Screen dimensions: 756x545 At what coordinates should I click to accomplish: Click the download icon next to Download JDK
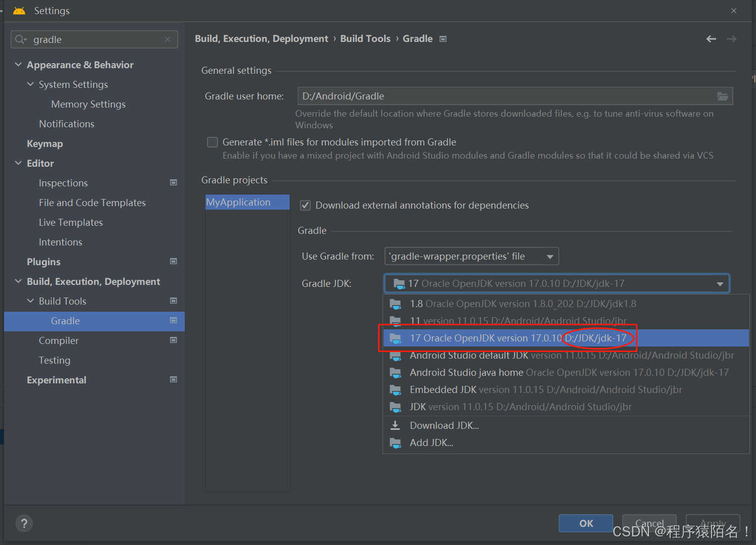click(x=396, y=425)
